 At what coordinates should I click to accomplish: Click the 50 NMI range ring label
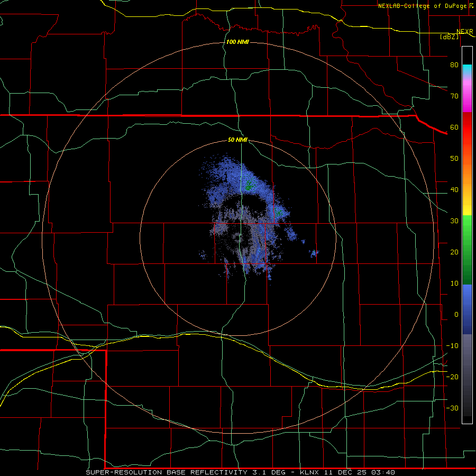237,140
